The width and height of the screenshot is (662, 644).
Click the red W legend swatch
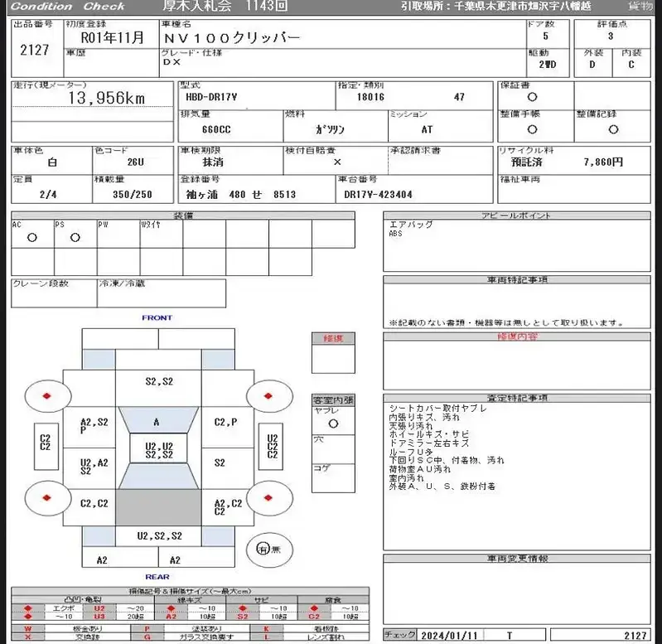tap(28, 630)
